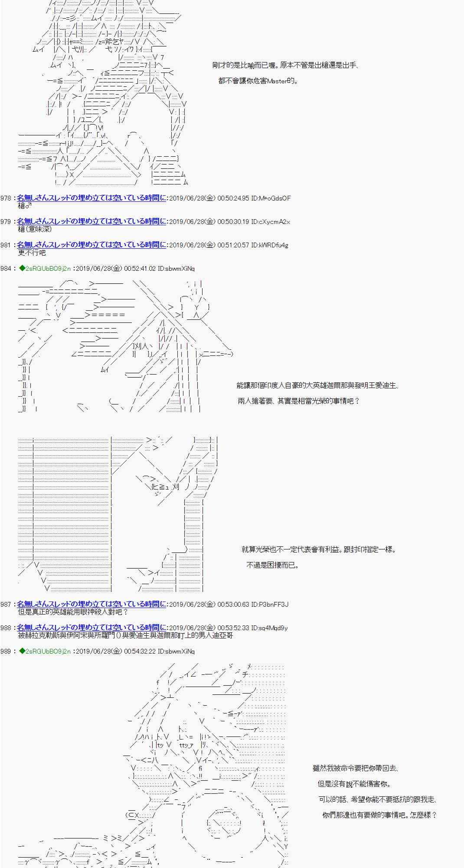Click the poster name link on post 988
The height and width of the screenshot is (868, 464).
(91, 628)
